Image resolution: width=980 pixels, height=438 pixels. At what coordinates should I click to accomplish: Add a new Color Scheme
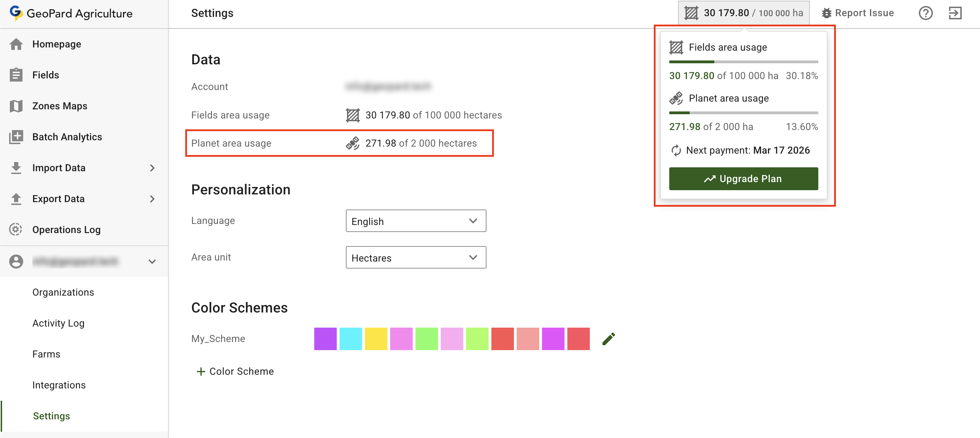tap(235, 372)
